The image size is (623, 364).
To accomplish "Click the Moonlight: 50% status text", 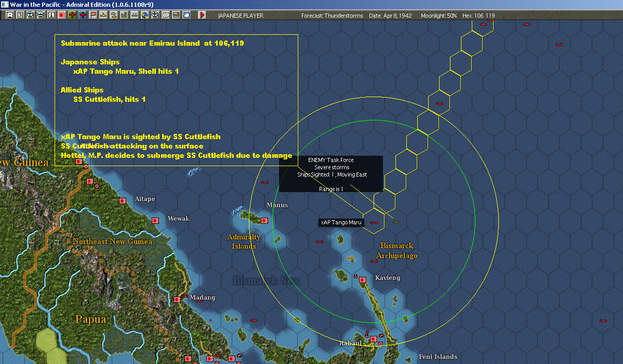I will [x=439, y=16].
